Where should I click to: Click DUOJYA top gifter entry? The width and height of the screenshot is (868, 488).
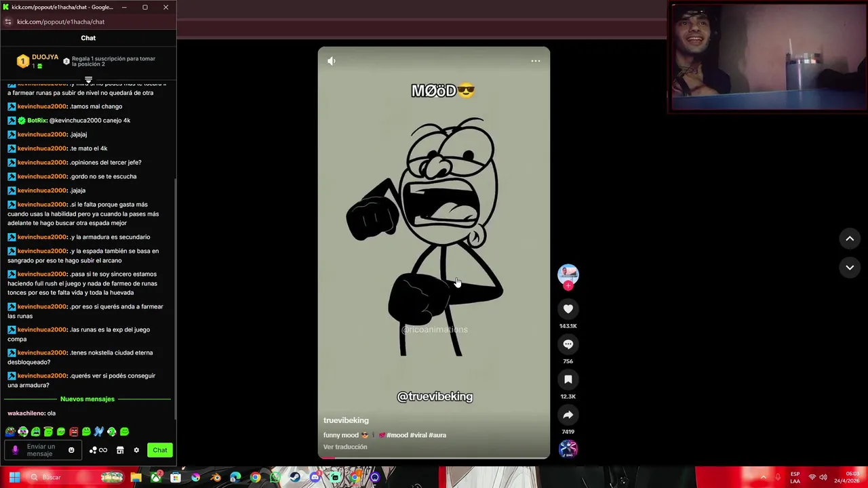click(37, 61)
